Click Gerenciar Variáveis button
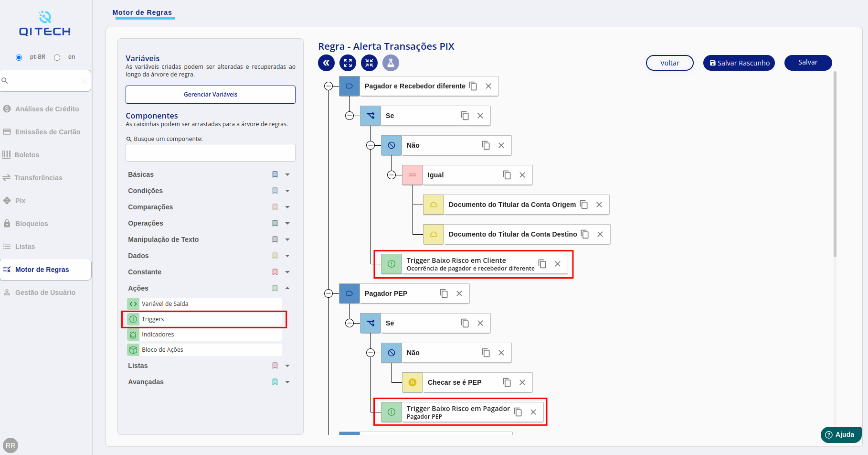868x455 pixels. pyautogui.click(x=211, y=95)
